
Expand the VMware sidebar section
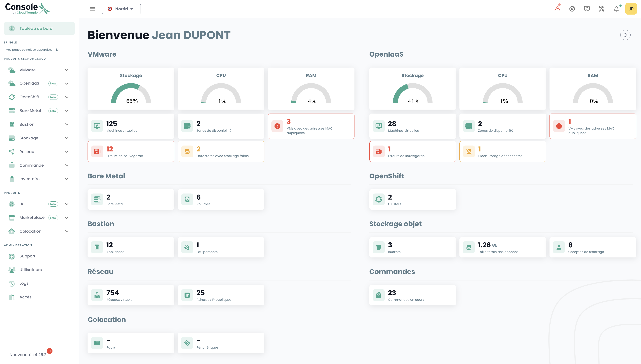(x=67, y=70)
